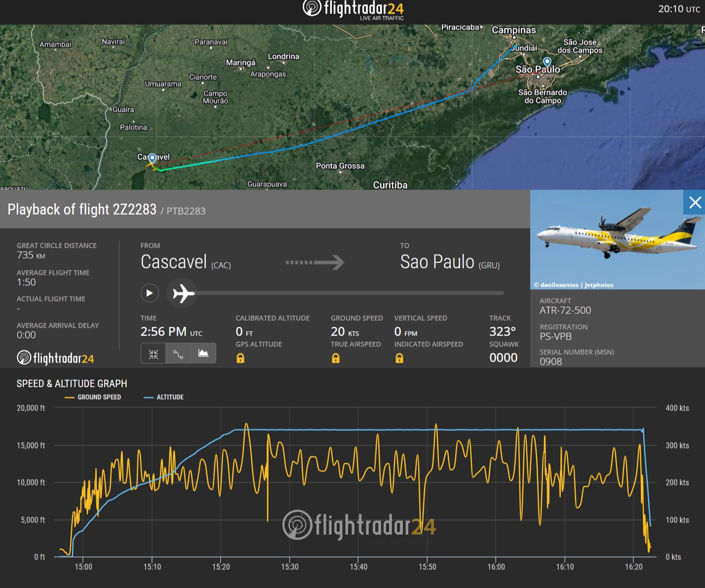705x588 pixels.
Task: Play the flight playback
Action: (x=150, y=293)
